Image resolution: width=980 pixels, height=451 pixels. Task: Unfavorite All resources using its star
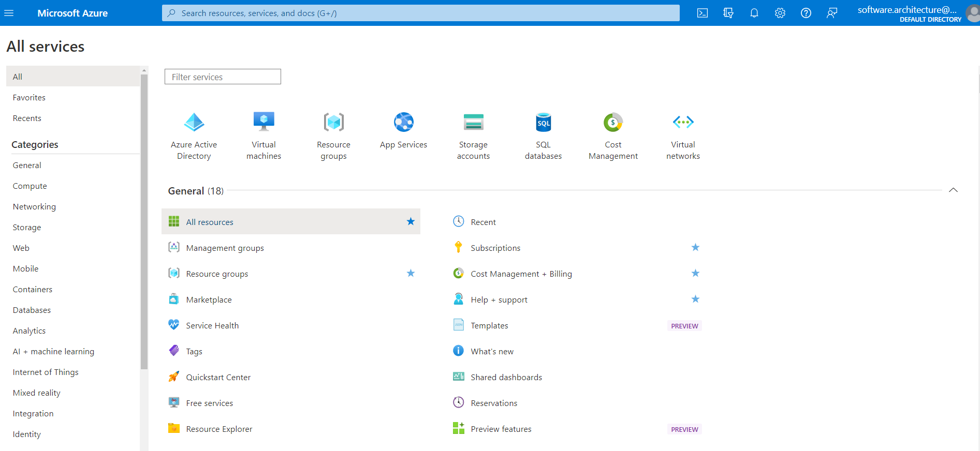[411, 222]
